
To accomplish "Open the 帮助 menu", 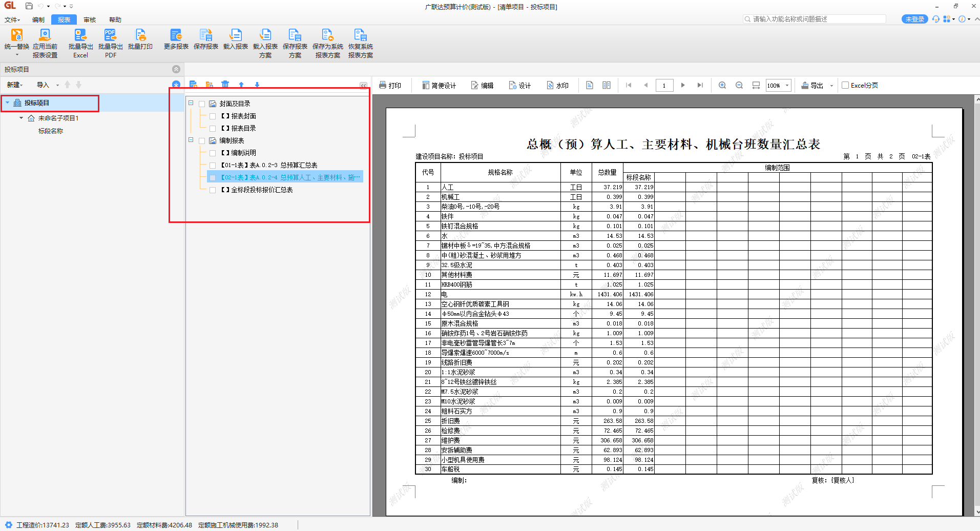I will tap(115, 20).
